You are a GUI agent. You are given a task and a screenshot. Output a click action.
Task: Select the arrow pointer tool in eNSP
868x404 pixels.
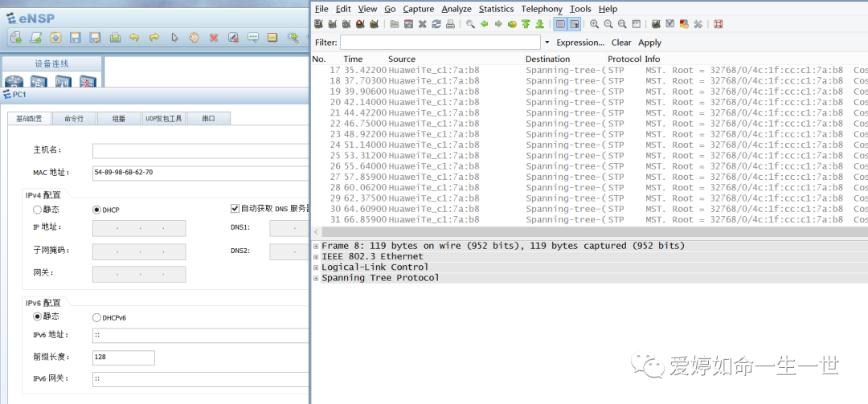174,38
